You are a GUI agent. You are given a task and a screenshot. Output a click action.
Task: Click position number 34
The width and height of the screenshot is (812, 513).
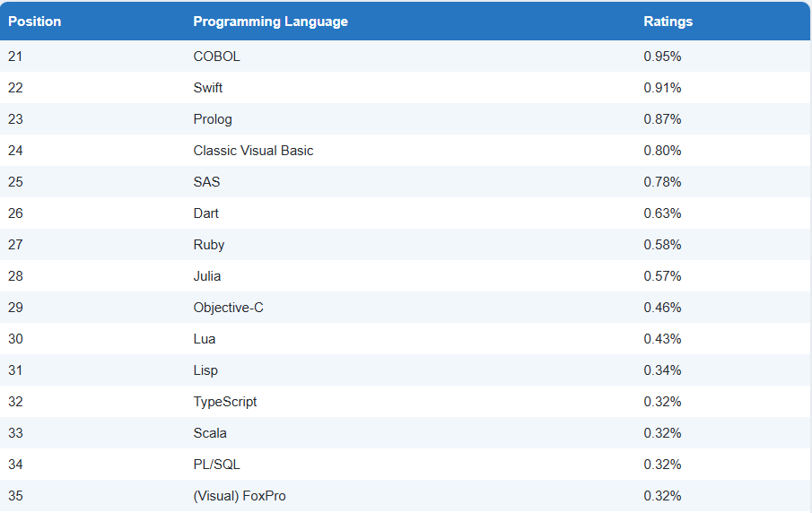15,465
